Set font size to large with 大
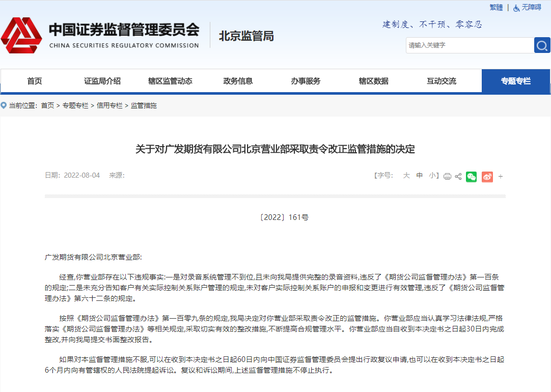The width and height of the screenshot is (551, 392). pos(406,175)
